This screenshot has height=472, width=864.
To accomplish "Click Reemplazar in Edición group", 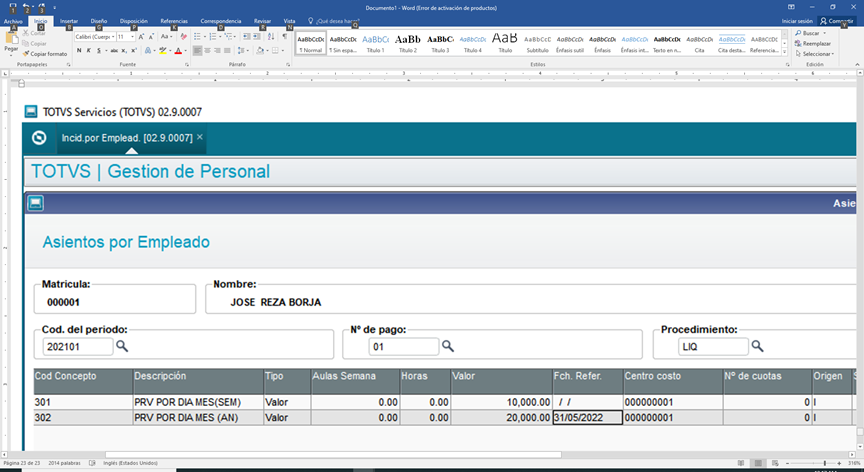I will pyautogui.click(x=813, y=44).
